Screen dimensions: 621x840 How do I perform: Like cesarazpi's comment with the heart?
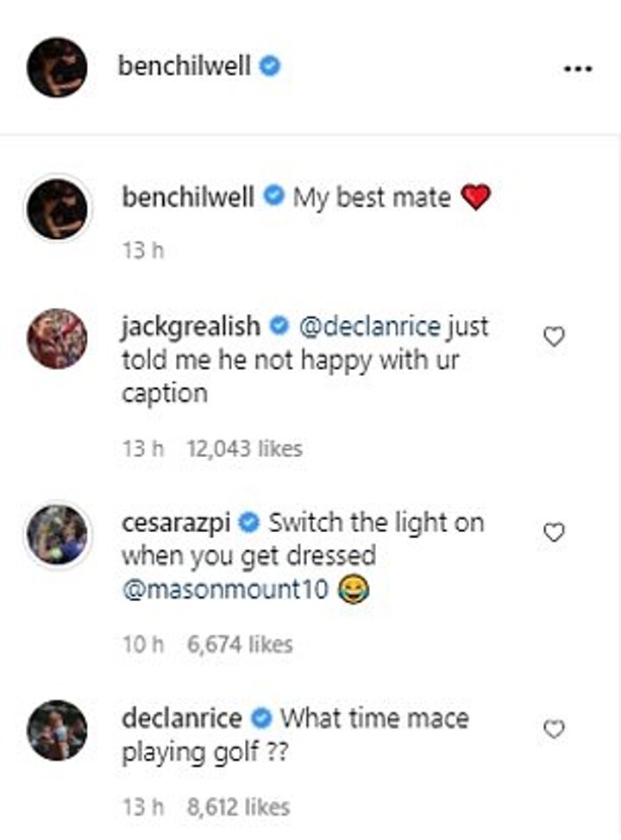554,533
